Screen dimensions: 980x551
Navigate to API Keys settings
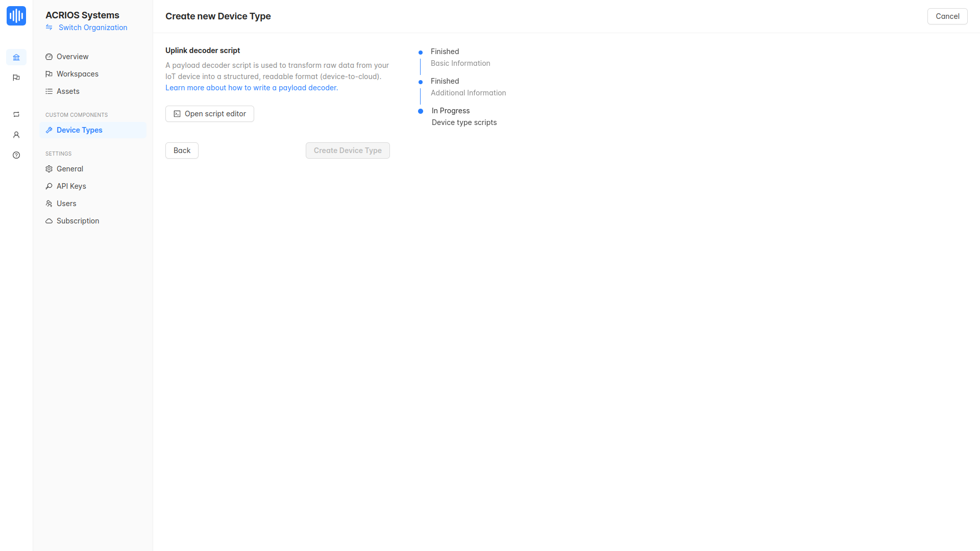[71, 186]
